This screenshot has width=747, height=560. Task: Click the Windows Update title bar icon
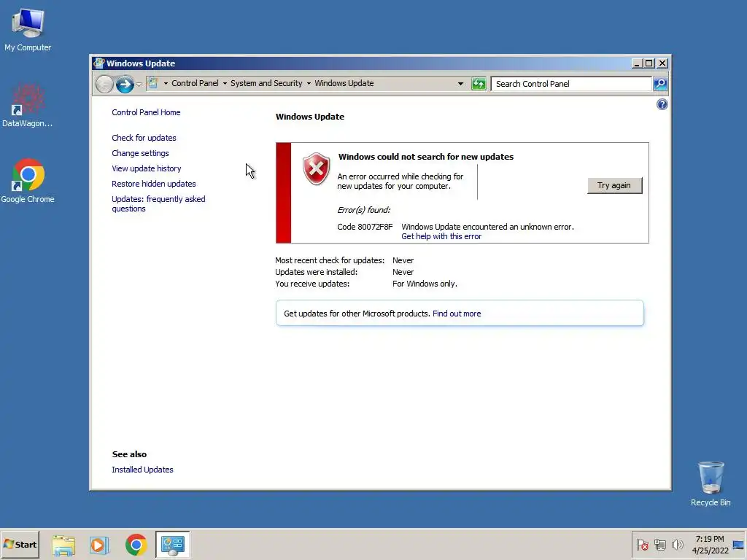point(99,63)
